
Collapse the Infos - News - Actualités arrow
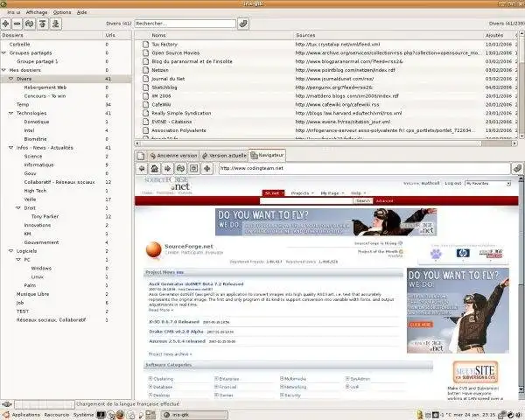click(x=11, y=148)
